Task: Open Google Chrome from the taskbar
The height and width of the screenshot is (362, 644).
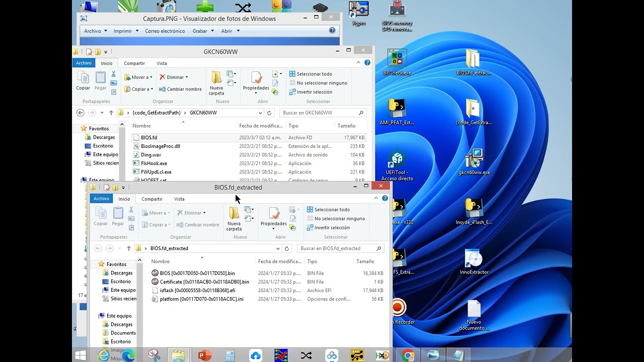Action: (x=408, y=355)
